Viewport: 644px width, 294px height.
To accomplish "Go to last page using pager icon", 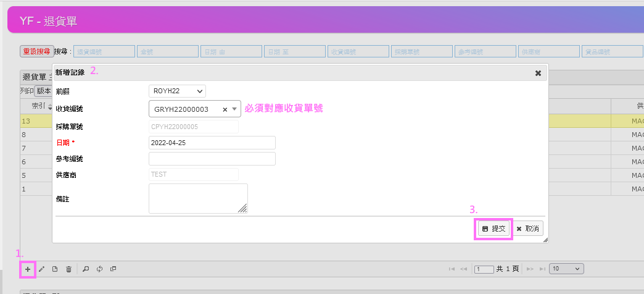I will coord(542,269).
